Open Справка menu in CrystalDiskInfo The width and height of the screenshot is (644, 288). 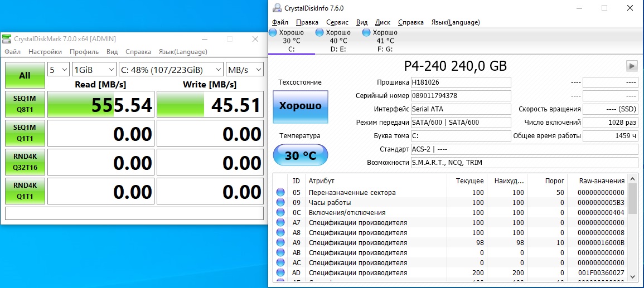pyautogui.click(x=411, y=22)
